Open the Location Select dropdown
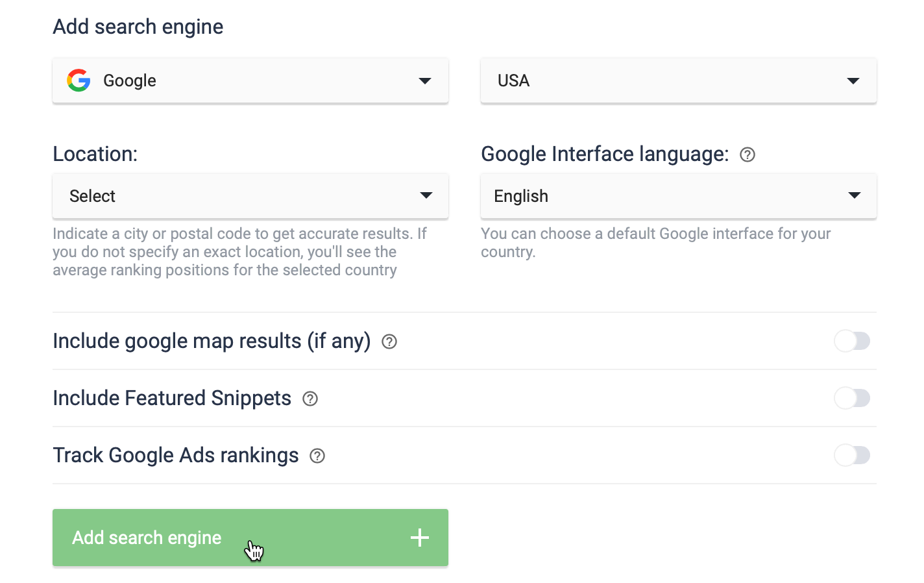Viewport: 924px width, 583px height. click(250, 195)
